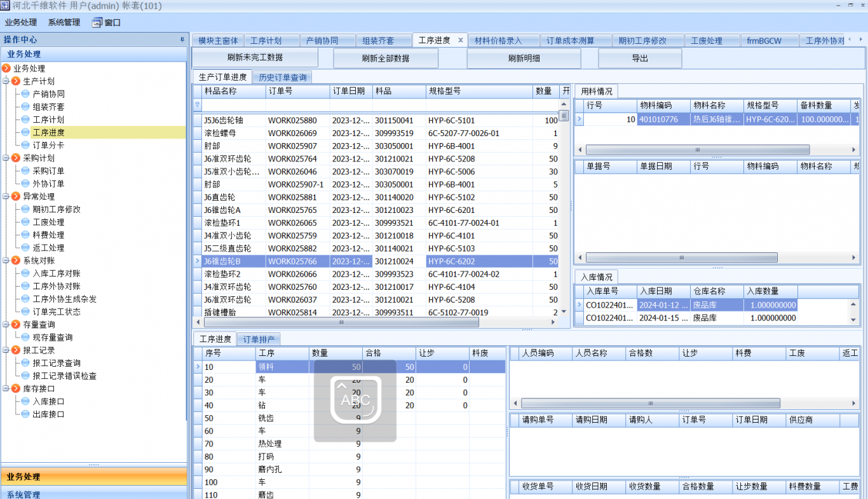Click horizontal scrollbar of the order grid
This screenshot has width=868, height=499.
(341, 323)
